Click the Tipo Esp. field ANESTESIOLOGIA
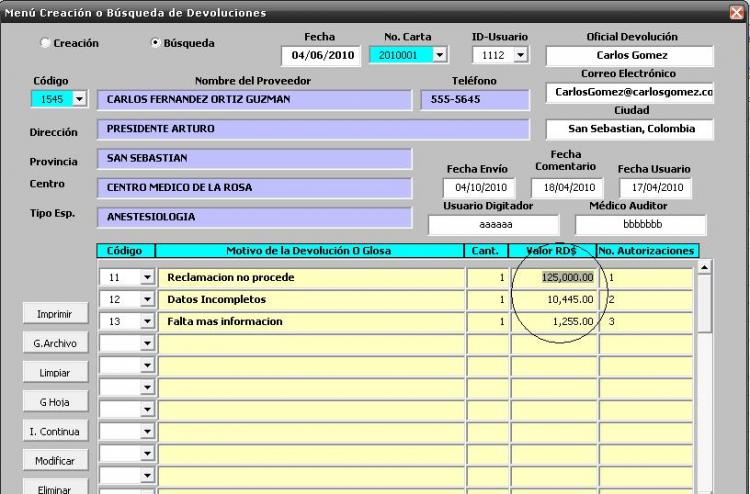Screen dimensions: 750x494 coord(254,217)
